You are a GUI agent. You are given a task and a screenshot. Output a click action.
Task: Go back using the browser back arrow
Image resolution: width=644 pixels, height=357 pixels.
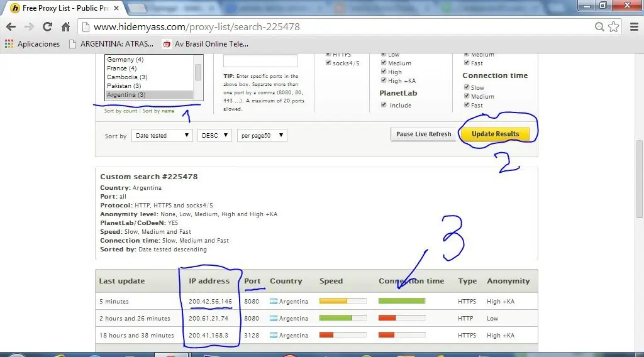tap(11, 27)
